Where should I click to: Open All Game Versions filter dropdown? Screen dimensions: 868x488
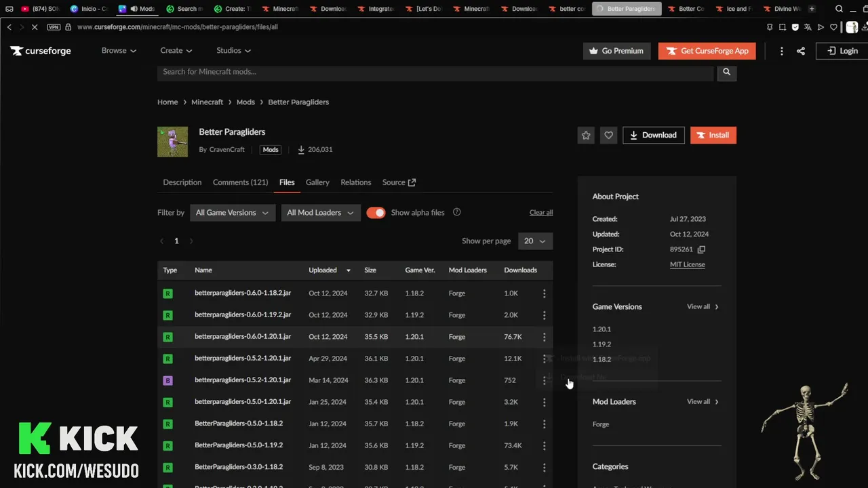click(233, 213)
